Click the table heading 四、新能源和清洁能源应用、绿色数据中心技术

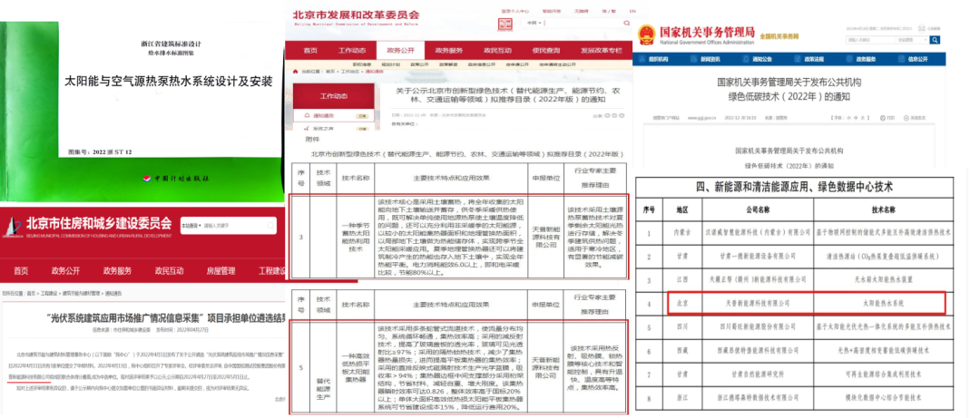click(792, 187)
